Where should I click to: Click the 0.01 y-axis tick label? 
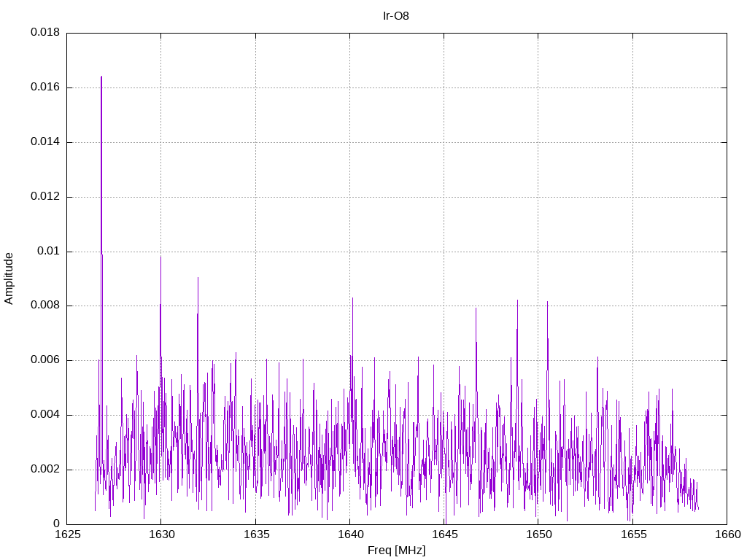point(49,251)
